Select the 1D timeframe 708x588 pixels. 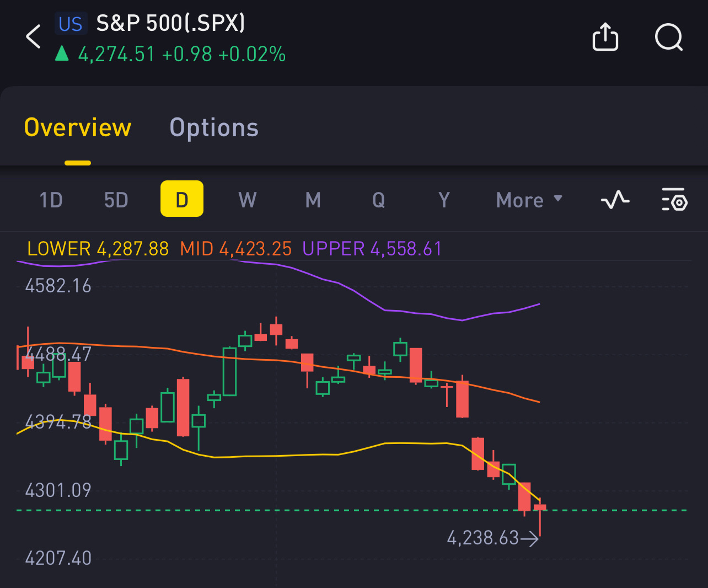[51, 200]
